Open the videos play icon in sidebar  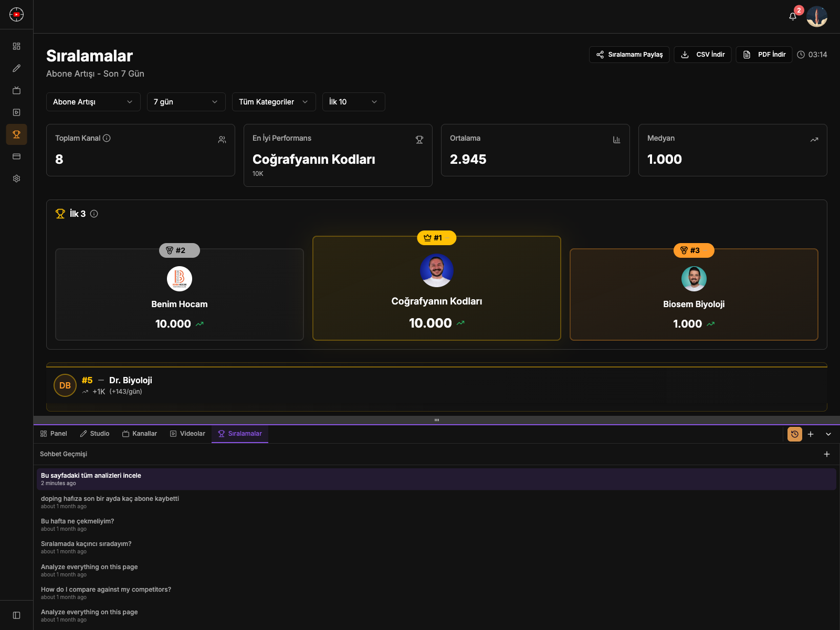[x=16, y=112]
